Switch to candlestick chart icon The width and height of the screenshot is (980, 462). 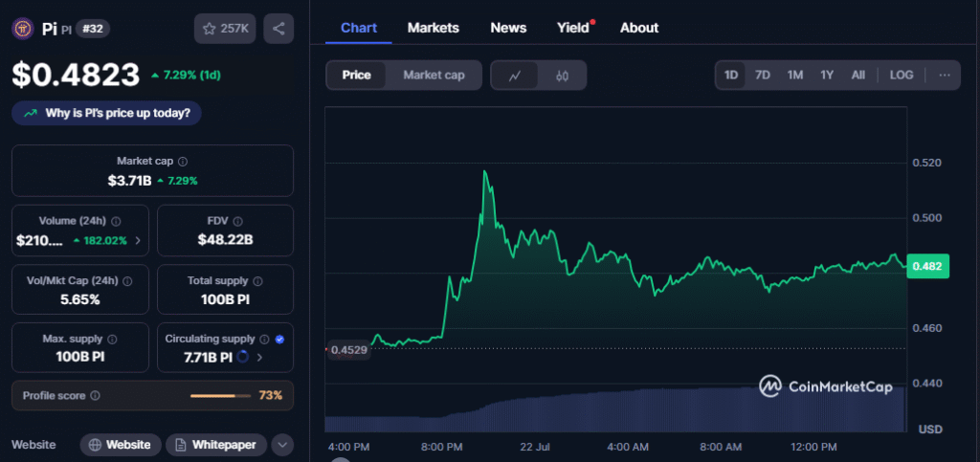tap(562, 76)
